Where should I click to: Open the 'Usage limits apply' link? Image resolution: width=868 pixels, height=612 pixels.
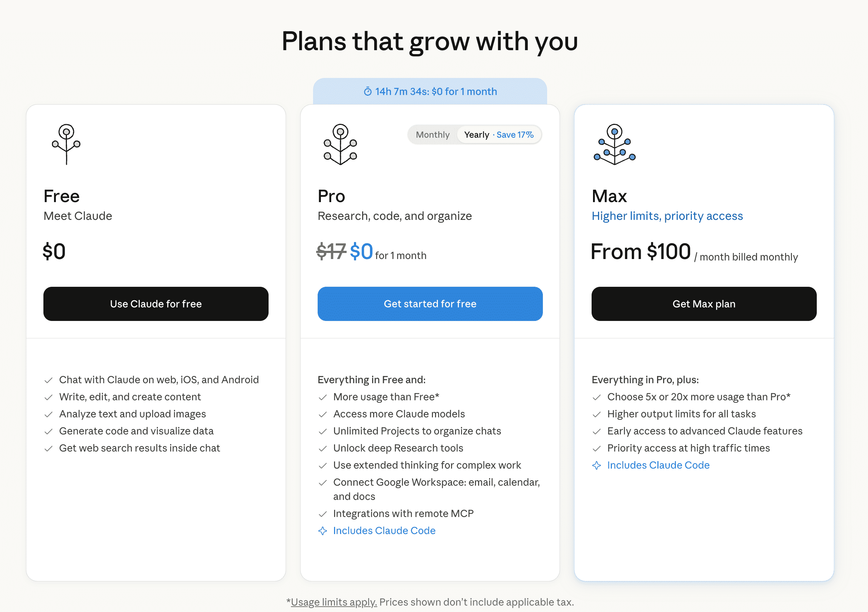334,602
